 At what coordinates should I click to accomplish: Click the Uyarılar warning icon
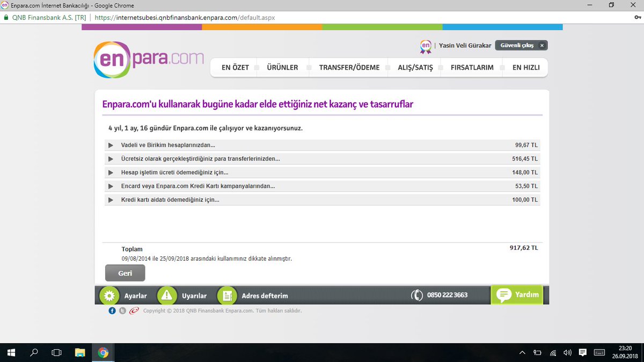(x=167, y=295)
